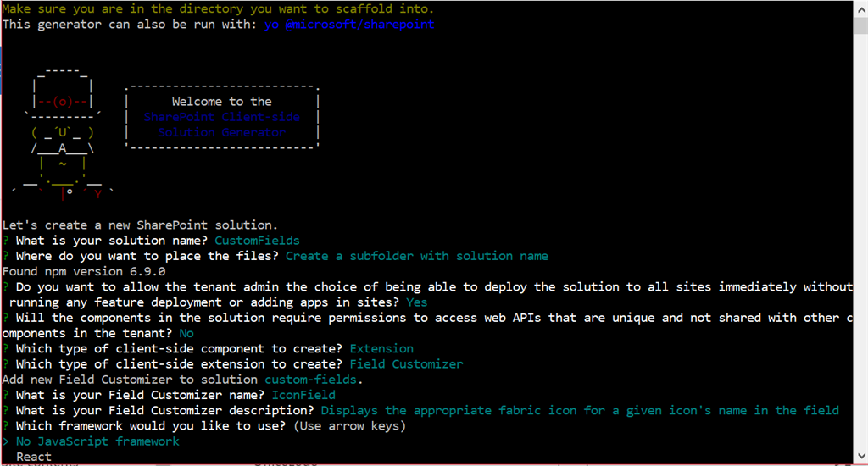Click 'Make sure you are in the directory' line
This screenshot has height=466, width=868.
[x=218, y=8]
